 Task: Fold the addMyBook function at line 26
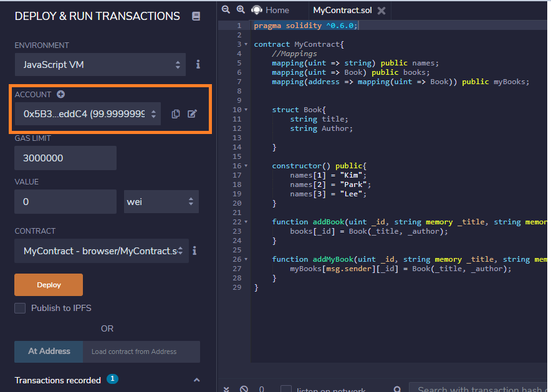pos(246,259)
